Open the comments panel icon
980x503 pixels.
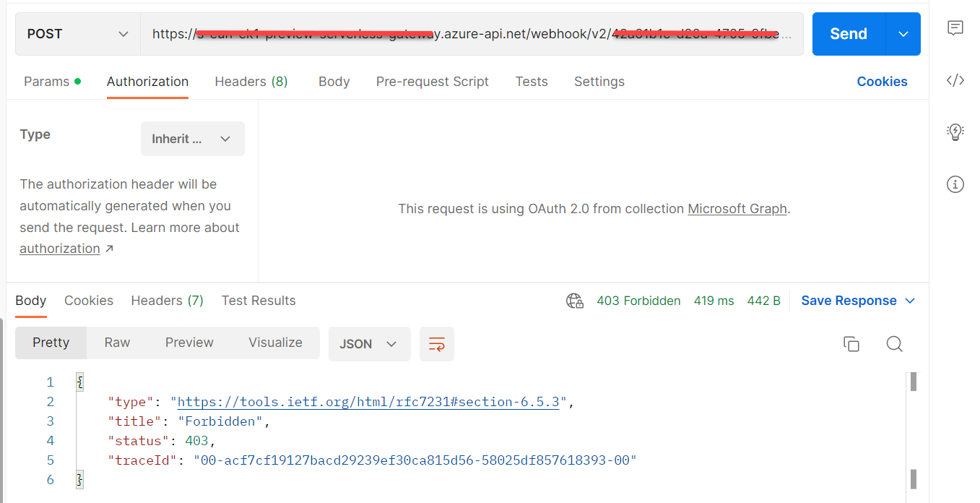coord(955,28)
